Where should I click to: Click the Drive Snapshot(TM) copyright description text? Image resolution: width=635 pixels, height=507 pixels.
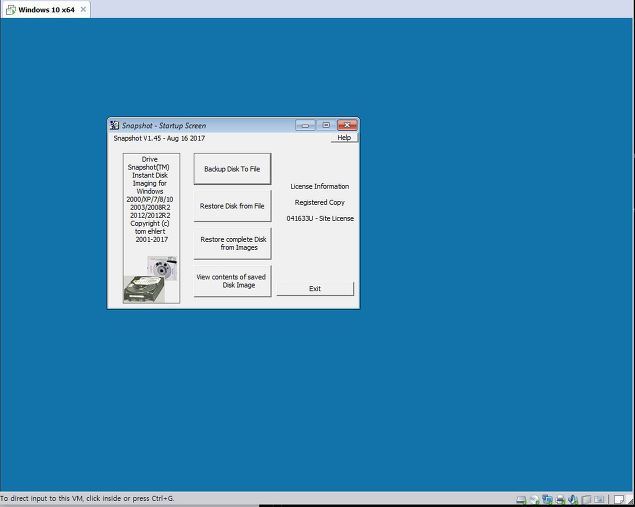point(150,199)
